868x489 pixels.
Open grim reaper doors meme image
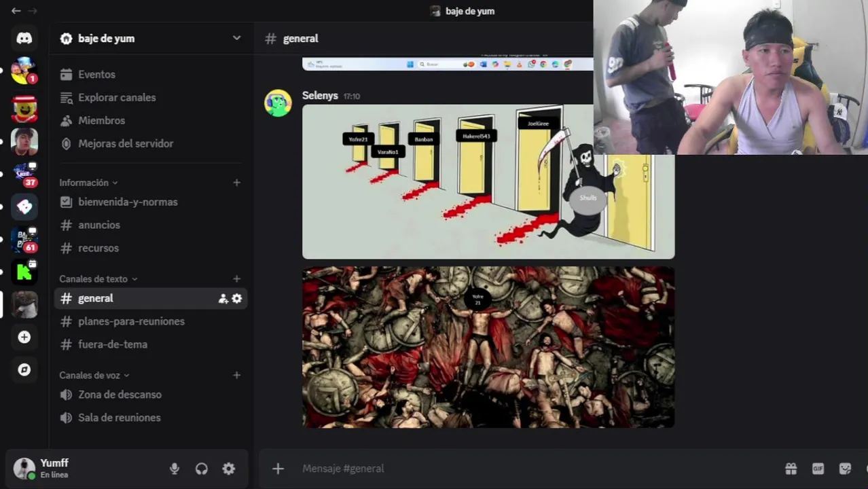pos(488,181)
